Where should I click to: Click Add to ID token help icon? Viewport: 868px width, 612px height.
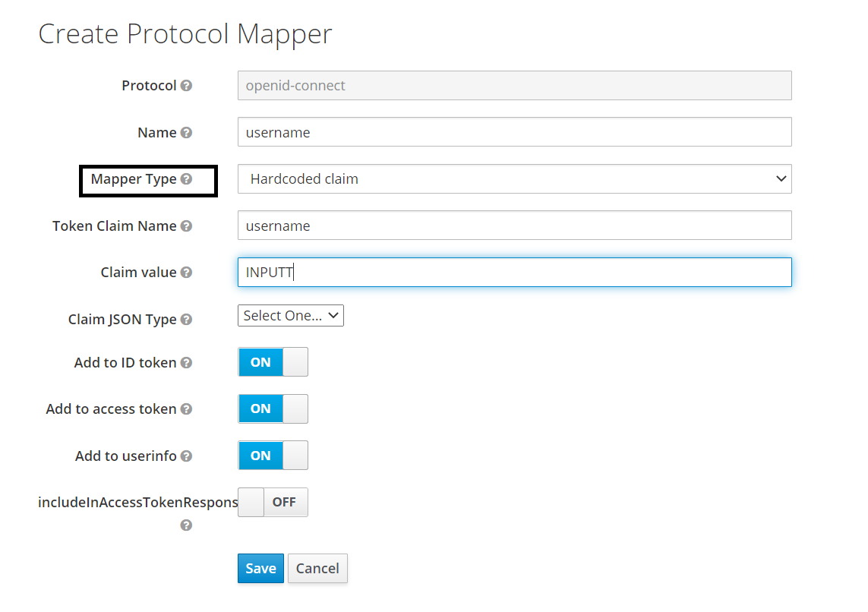click(x=186, y=363)
